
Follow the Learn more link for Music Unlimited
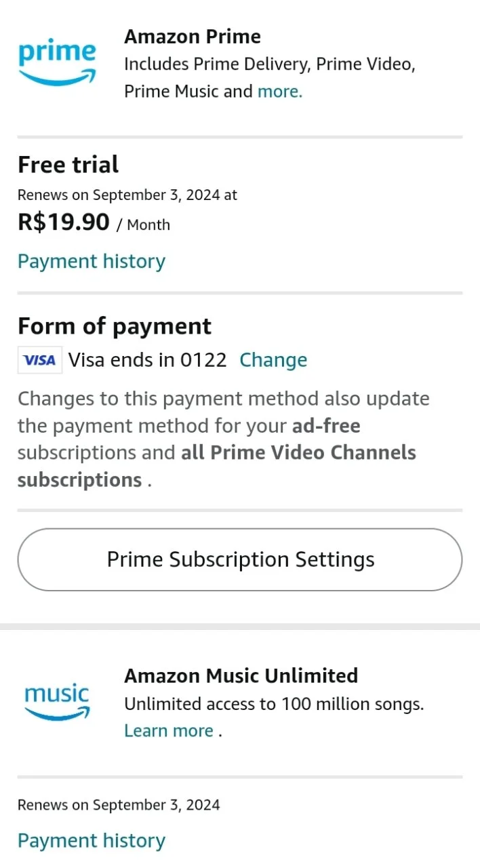click(x=169, y=730)
